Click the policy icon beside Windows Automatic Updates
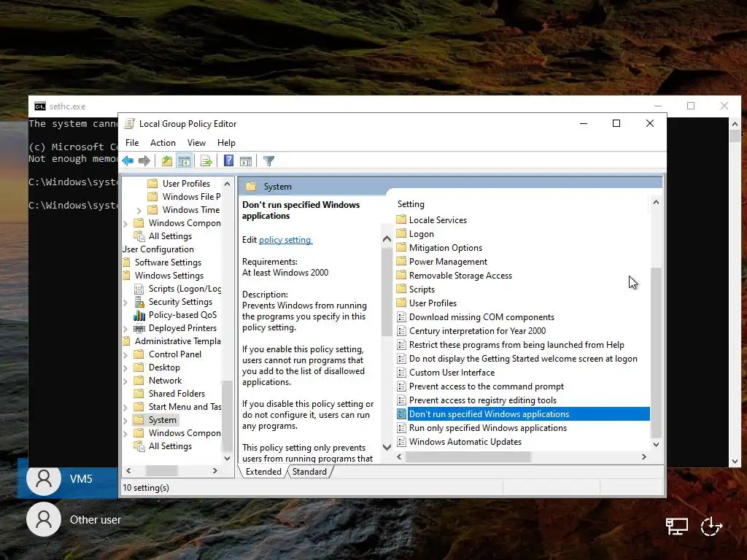Viewport: 747px width, 560px height. tap(402, 441)
